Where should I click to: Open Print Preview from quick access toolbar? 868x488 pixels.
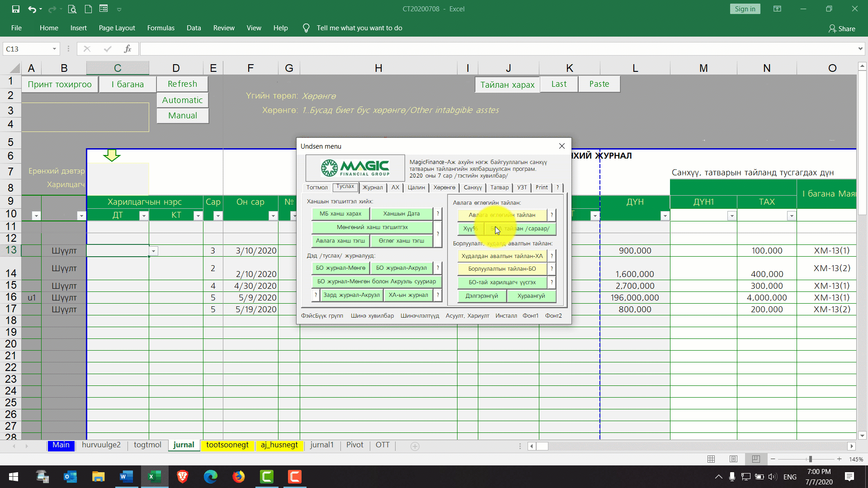coord(72,9)
